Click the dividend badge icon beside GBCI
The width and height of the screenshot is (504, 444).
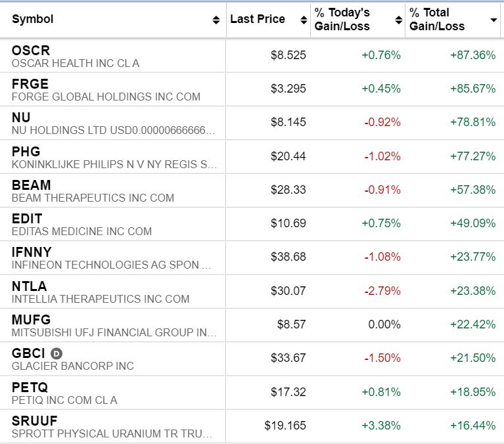click(x=57, y=353)
